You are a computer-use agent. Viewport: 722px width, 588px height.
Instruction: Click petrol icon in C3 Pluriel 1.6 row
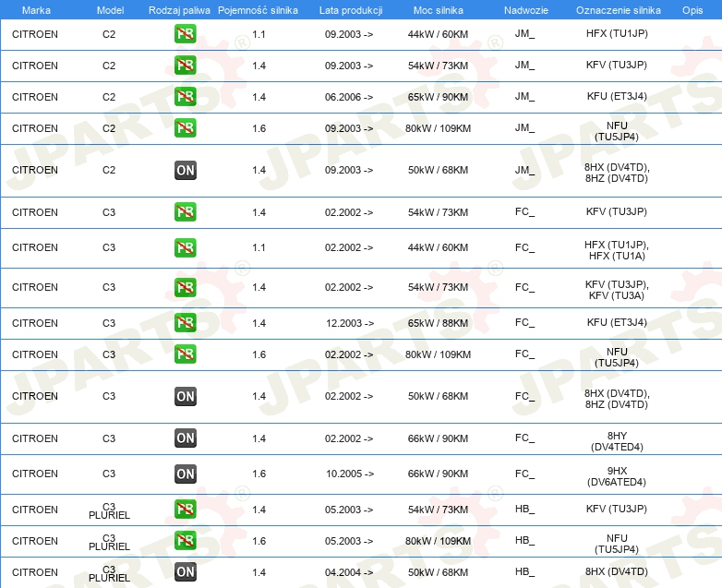point(185,540)
